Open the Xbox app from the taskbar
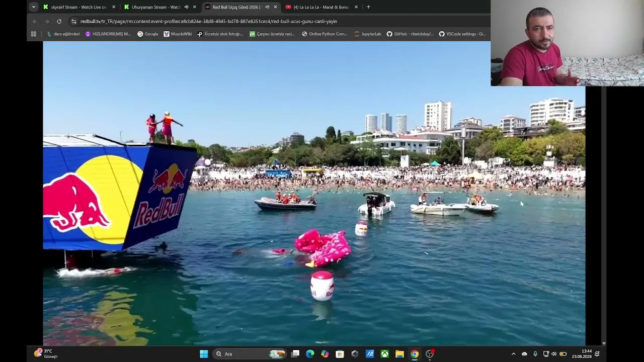The height and width of the screenshot is (362, 644). [x=384, y=354]
